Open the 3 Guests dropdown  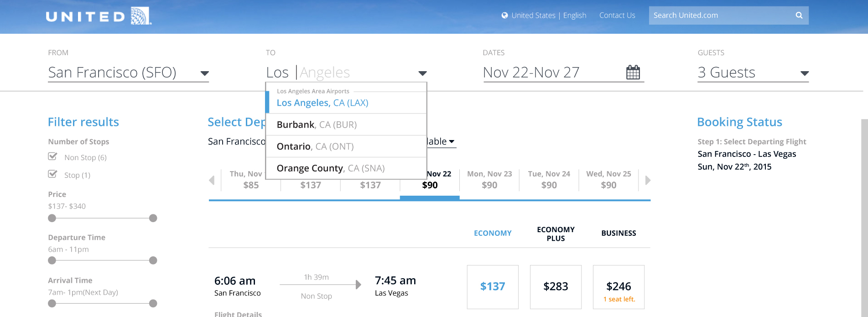coord(805,73)
